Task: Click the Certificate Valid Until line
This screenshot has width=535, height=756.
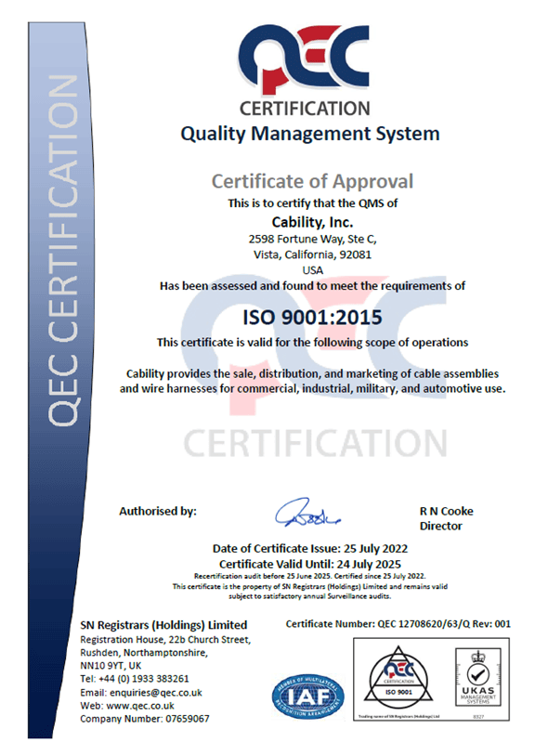Action: coord(310,564)
